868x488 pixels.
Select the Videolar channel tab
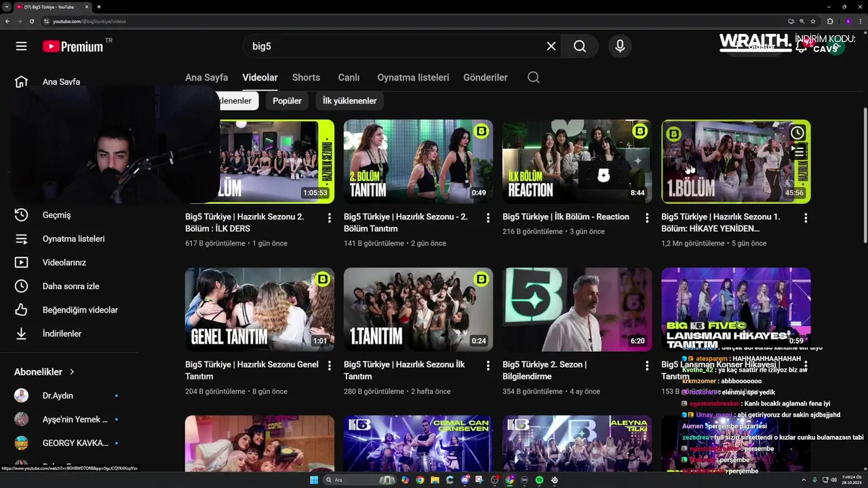(x=260, y=77)
